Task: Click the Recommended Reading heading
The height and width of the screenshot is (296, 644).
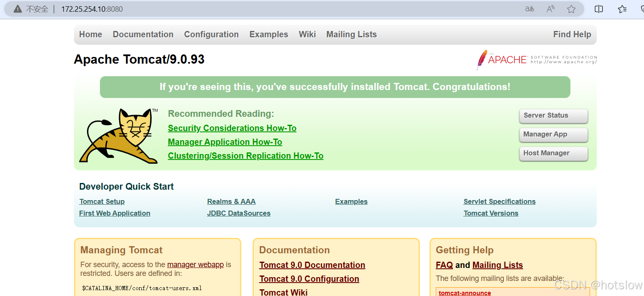Action: [221, 114]
